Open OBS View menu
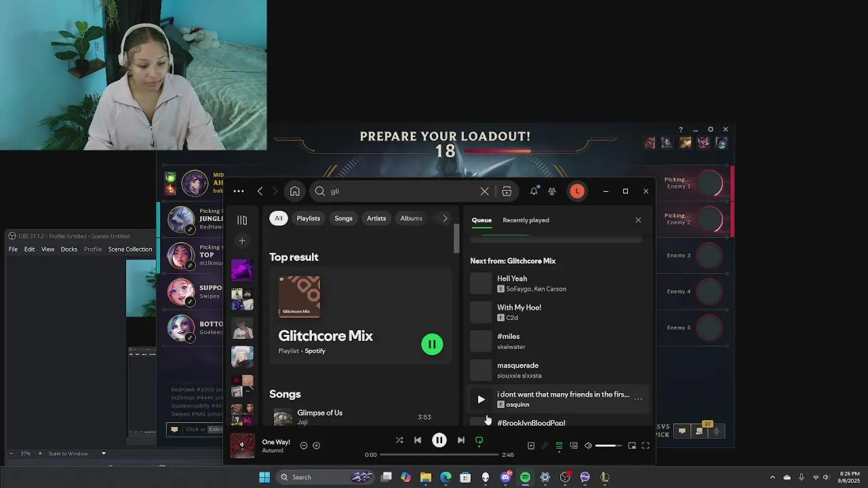 [x=47, y=249]
